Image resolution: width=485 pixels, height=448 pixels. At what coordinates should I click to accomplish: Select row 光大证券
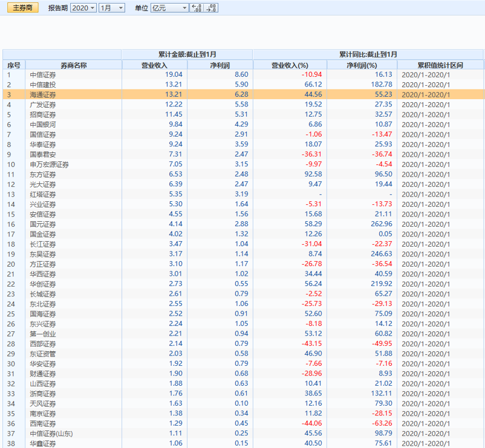pyautogui.click(x=243, y=184)
